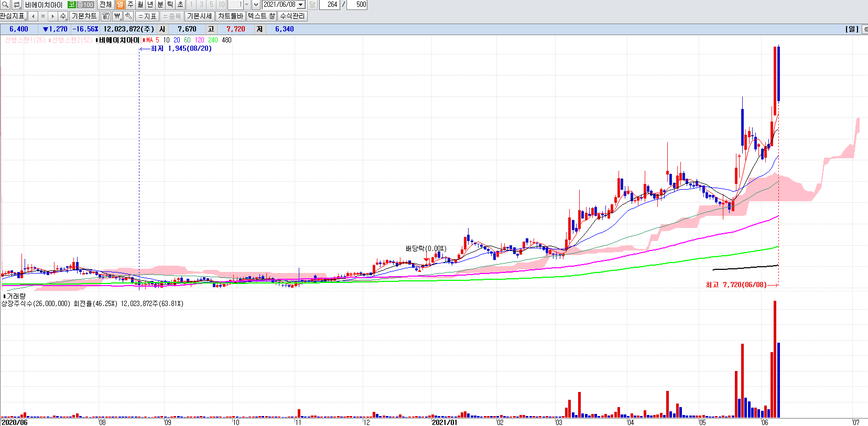Click the blue MA 20 legend entry

(177, 40)
